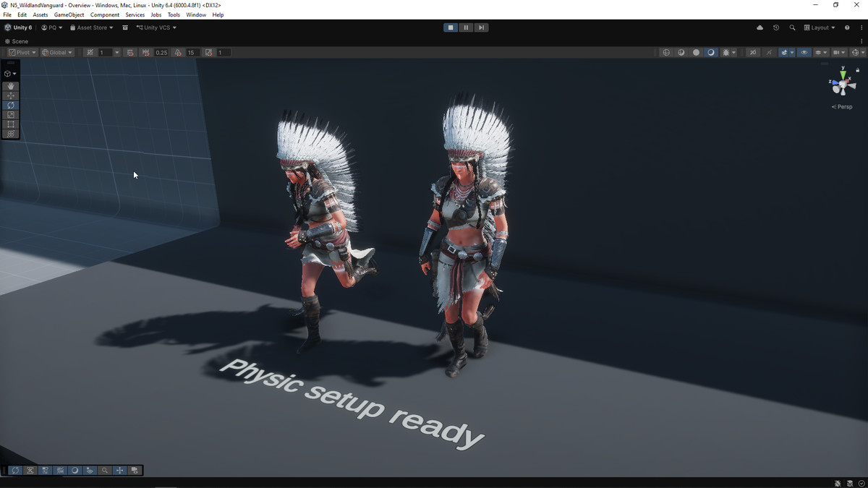Select the Unlit sphere draw mode
Image resolution: width=868 pixels, height=488 pixels.
pyautogui.click(x=696, y=53)
